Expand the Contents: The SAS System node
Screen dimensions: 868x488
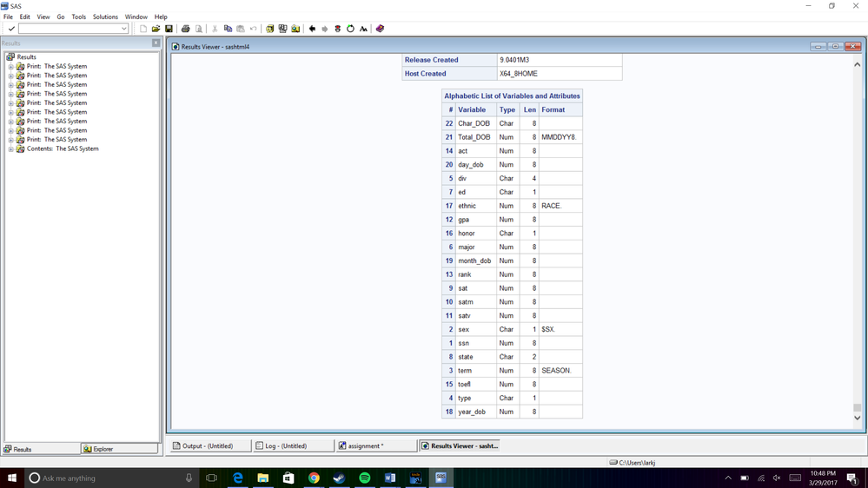(x=11, y=149)
